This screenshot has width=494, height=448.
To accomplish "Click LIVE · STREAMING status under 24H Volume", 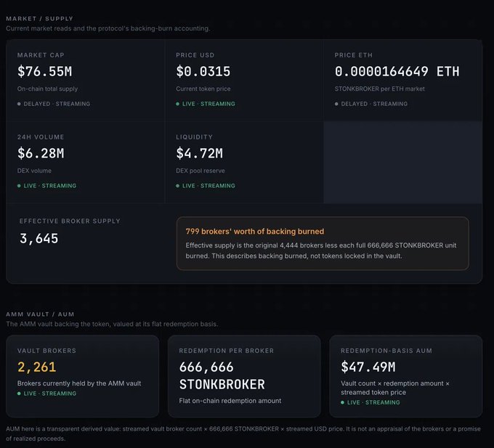I will click(46, 185).
